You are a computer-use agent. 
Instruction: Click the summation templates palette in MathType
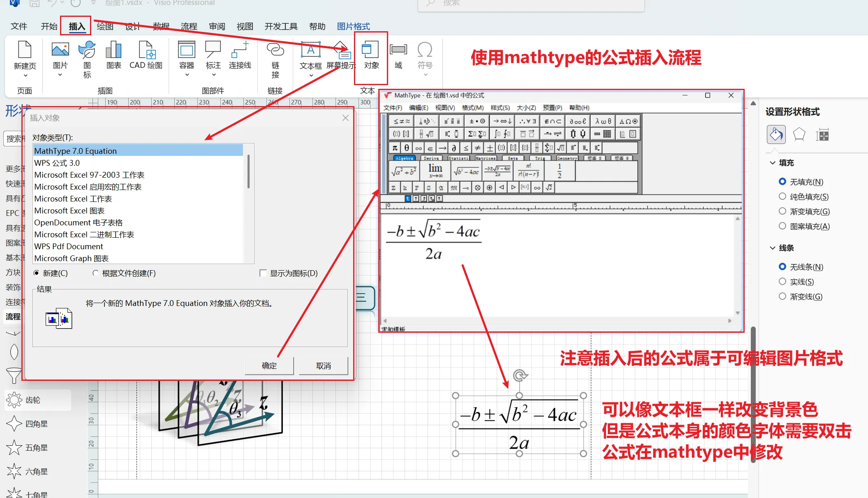pos(477,134)
